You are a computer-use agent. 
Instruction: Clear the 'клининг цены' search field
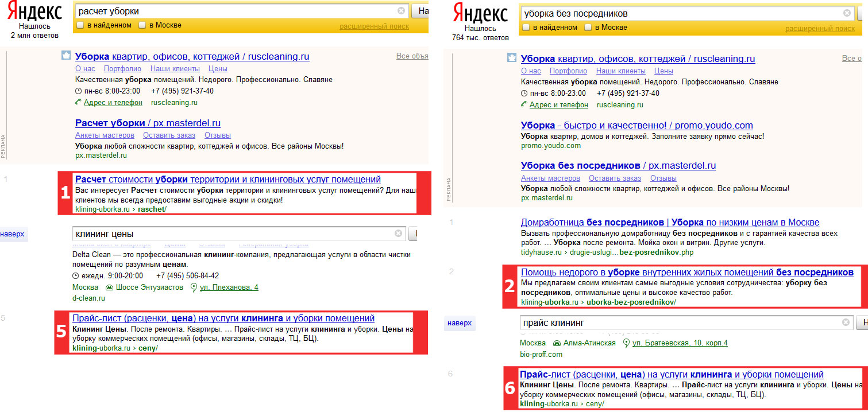398,234
